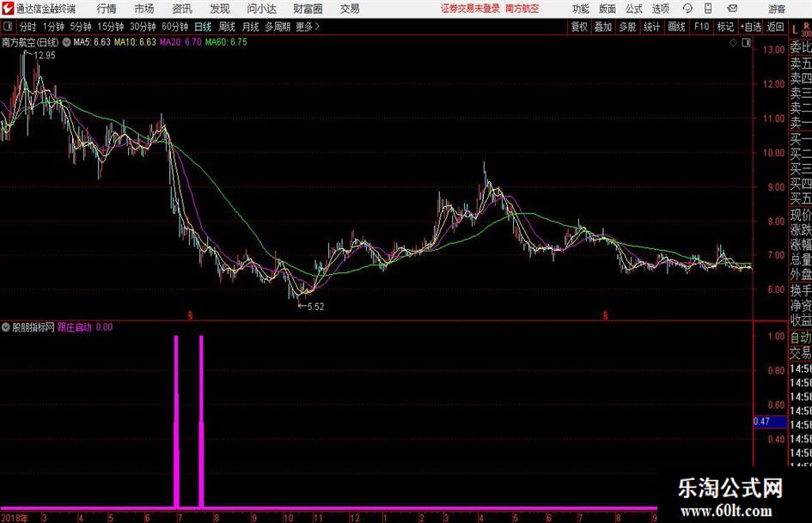Switch to 30分钟 chart period

[143, 27]
